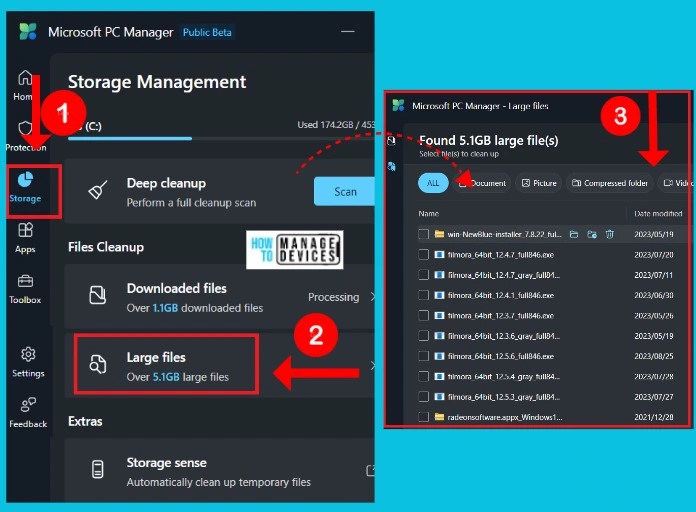Tick checkbox for win-NewBlue-installer file
Viewport: 696px width, 512px height.
pyautogui.click(x=423, y=234)
